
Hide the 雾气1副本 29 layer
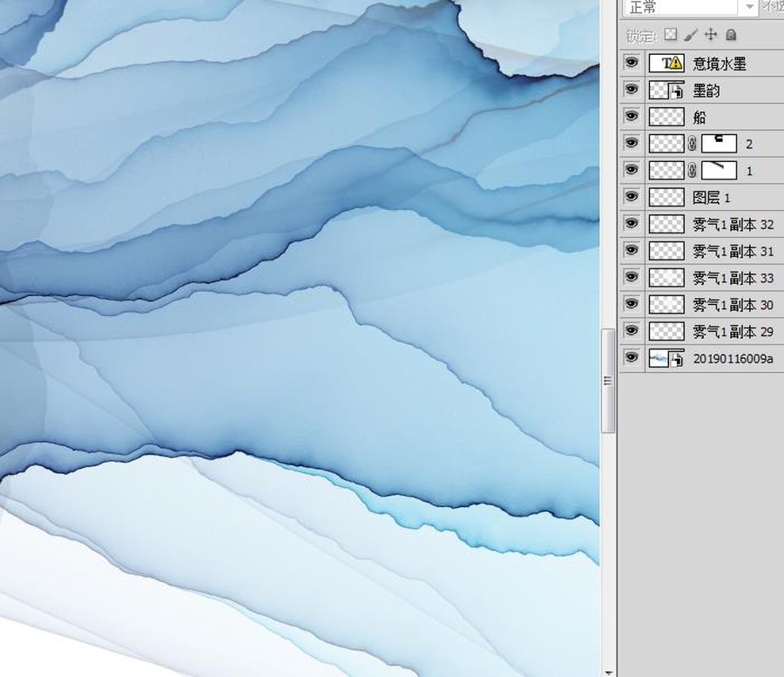coord(632,330)
